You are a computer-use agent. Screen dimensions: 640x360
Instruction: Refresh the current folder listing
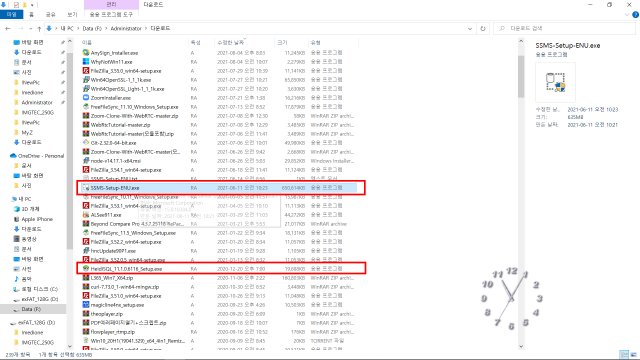pos(483,29)
